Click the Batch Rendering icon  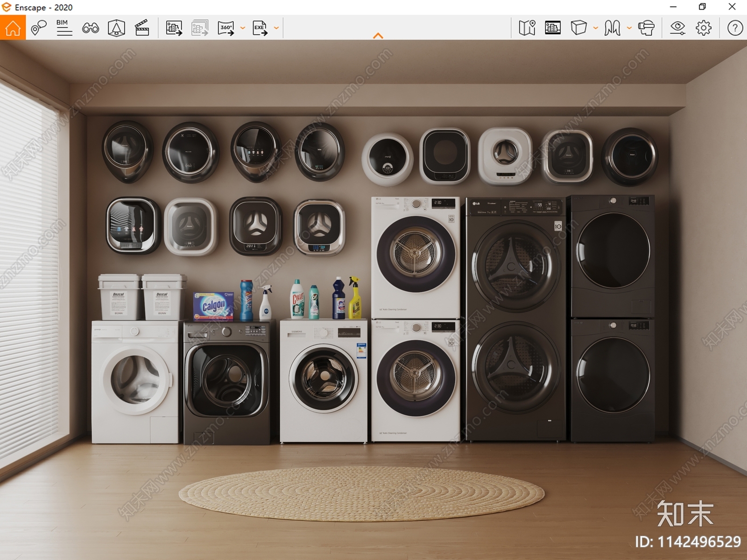(x=200, y=28)
